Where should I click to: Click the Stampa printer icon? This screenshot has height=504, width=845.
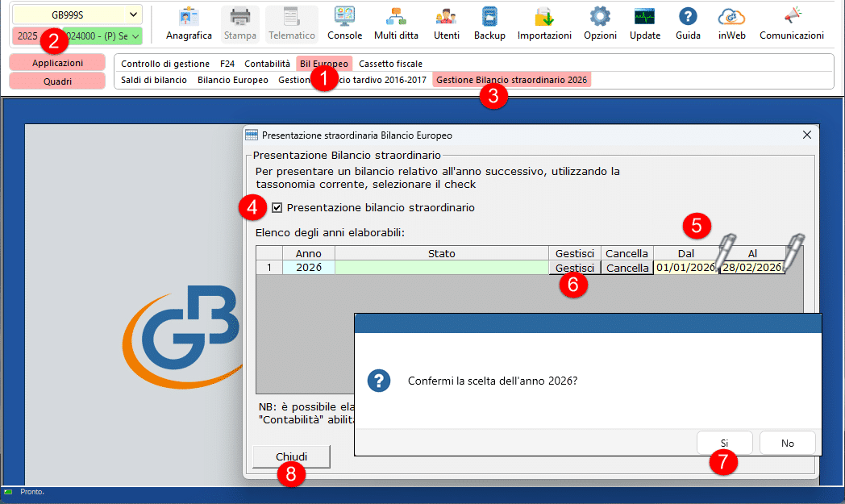(239, 24)
